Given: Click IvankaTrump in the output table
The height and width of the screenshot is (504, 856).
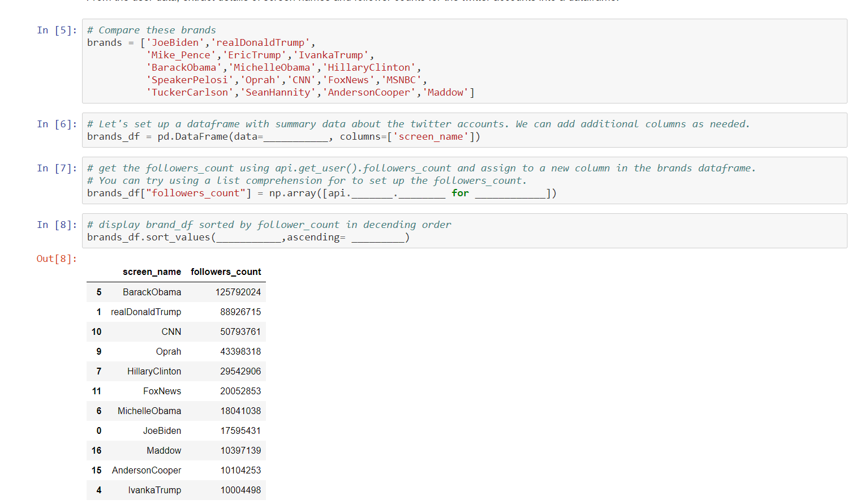Looking at the screenshot, I should coord(154,490).
